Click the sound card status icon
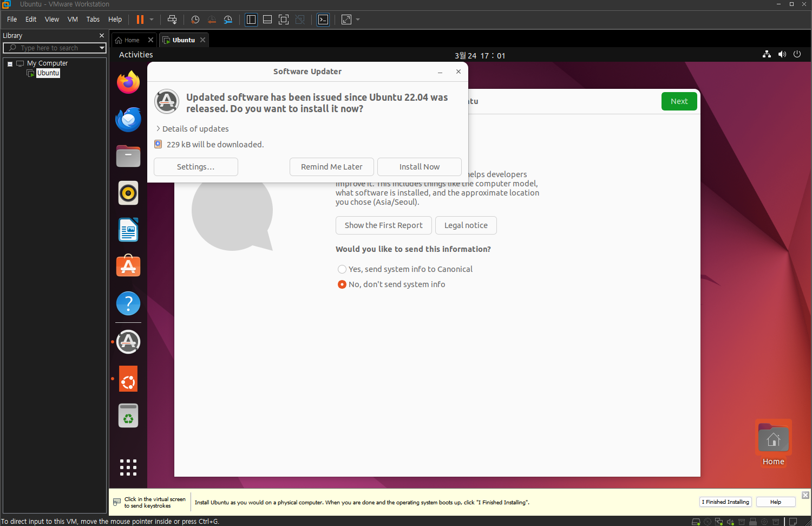The width and height of the screenshot is (812, 526). [730, 522]
